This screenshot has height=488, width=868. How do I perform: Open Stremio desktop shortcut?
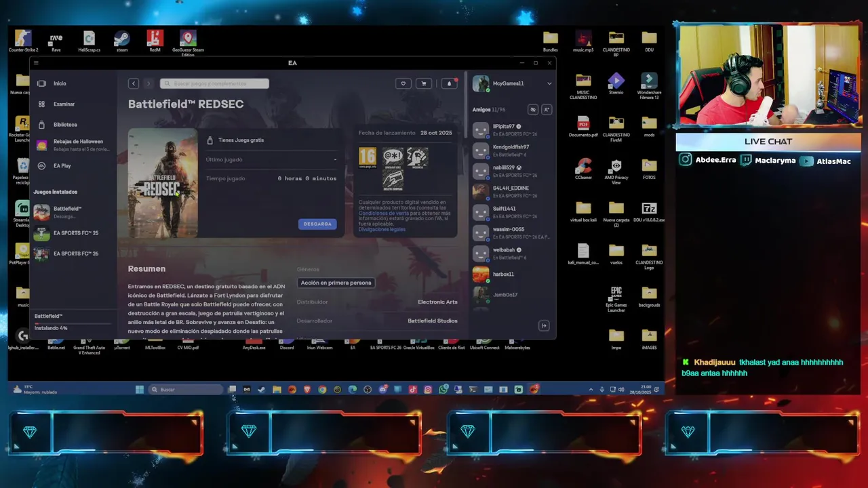click(616, 84)
